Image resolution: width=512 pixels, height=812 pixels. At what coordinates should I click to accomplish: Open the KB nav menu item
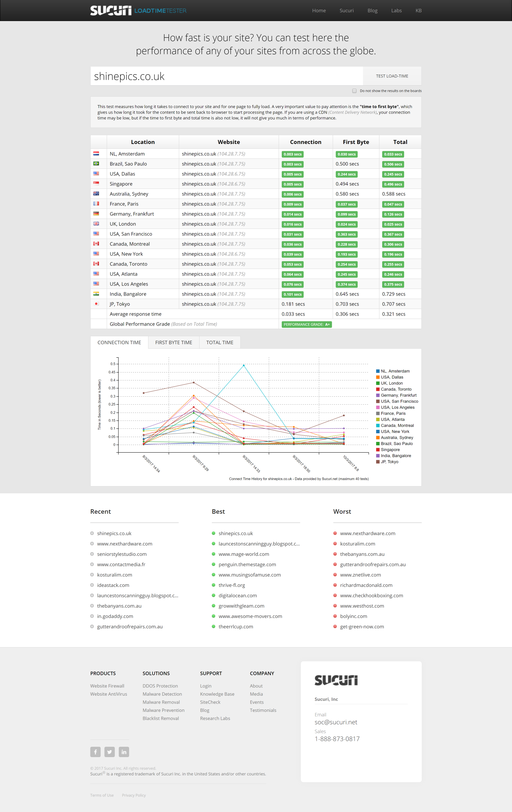(x=418, y=11)
